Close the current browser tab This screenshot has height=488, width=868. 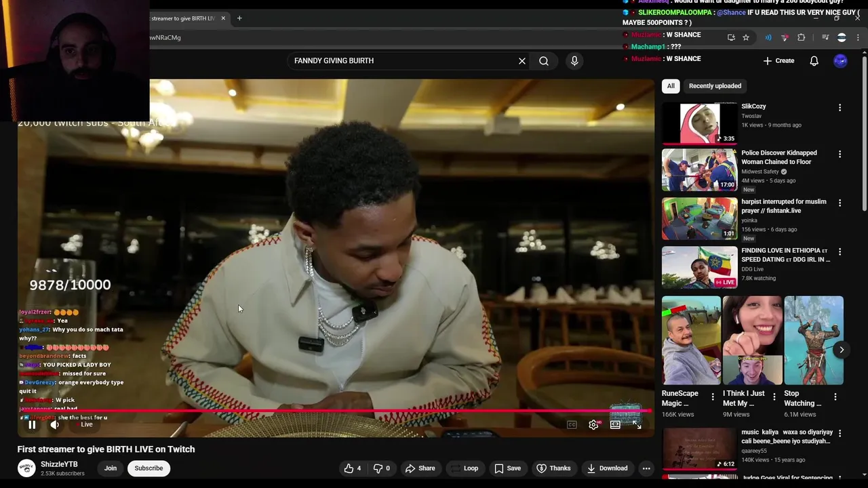pyautogui.click(x=223, y=18)
